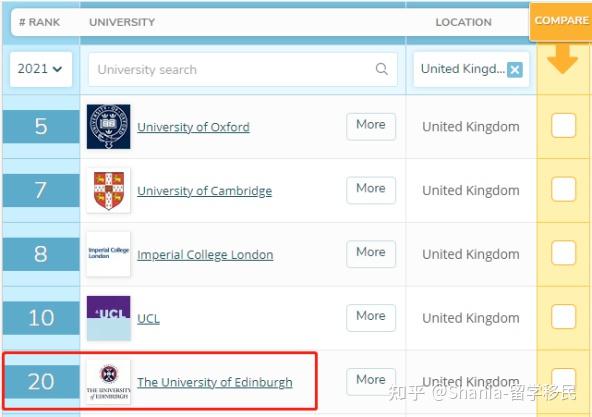Viewport: 592px width, 417px height.
Task: Click the orange COMPARE tab
Action: tap(561, 21)
